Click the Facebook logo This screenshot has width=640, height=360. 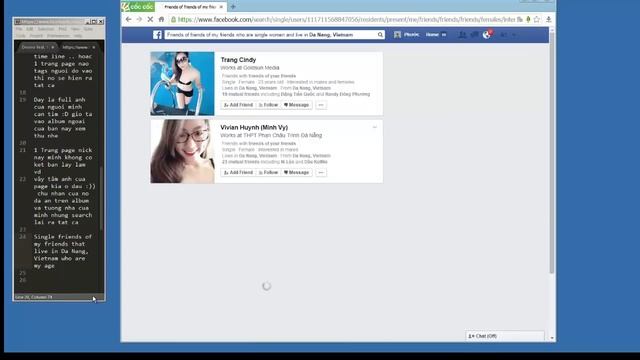tap(157, 35)
